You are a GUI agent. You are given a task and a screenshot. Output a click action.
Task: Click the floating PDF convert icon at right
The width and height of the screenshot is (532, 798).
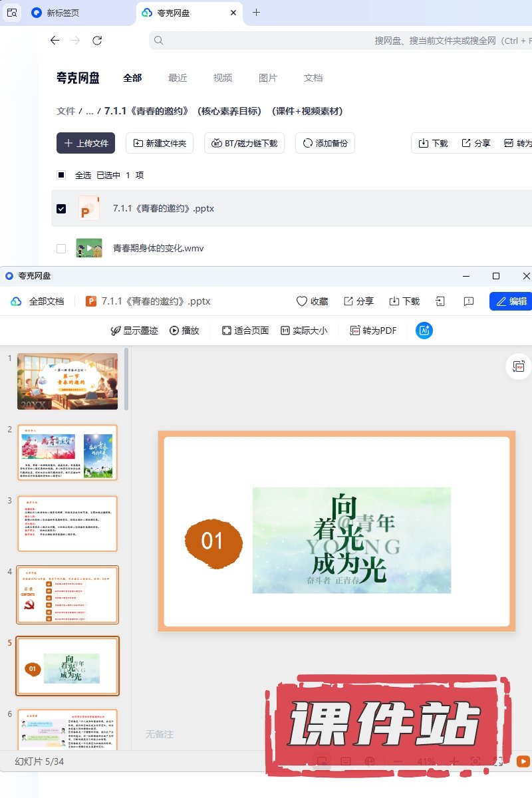coord(519,366)
